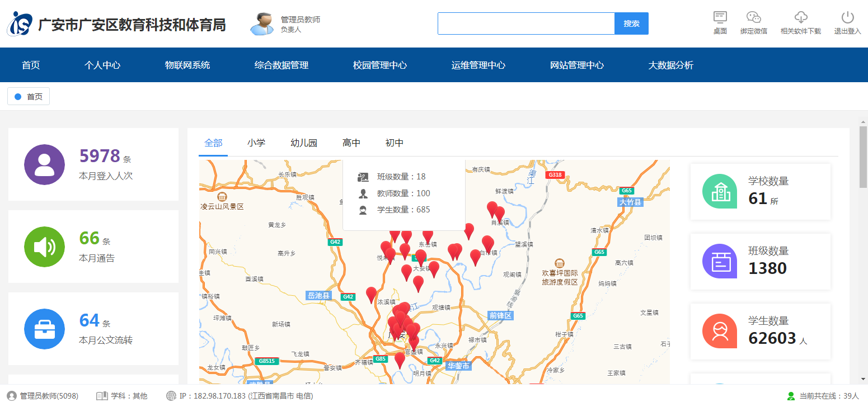Switch to the 初中 tab
868x407 pixels.
point(395,143)
